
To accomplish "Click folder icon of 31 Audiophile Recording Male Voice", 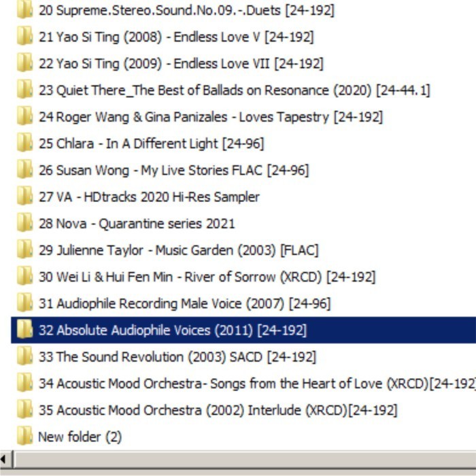I will pyautogui.click(x=24, y=303).
